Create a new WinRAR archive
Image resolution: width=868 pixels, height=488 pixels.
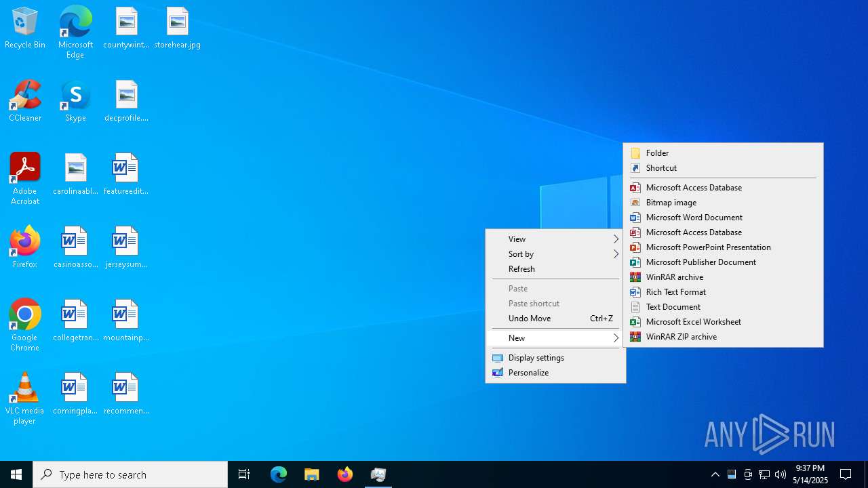click(x=723, y=277)
